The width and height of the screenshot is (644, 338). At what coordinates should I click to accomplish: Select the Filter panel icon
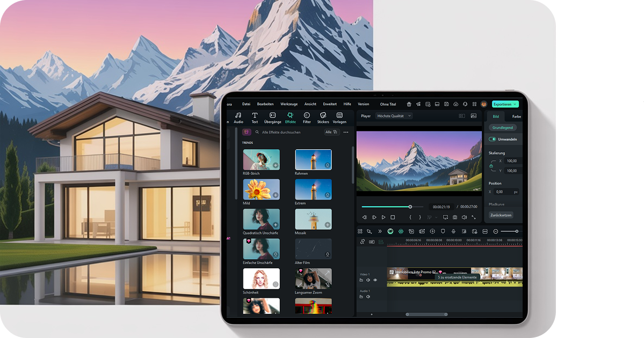coord(307,118)
